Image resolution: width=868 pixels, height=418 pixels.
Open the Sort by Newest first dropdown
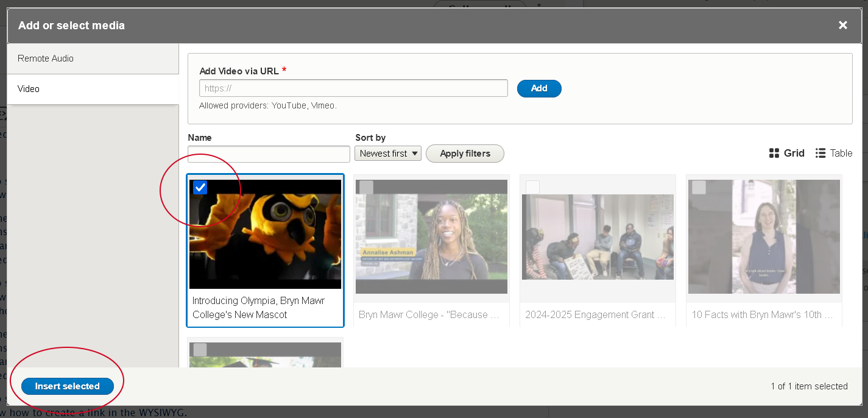coord(388,154)
